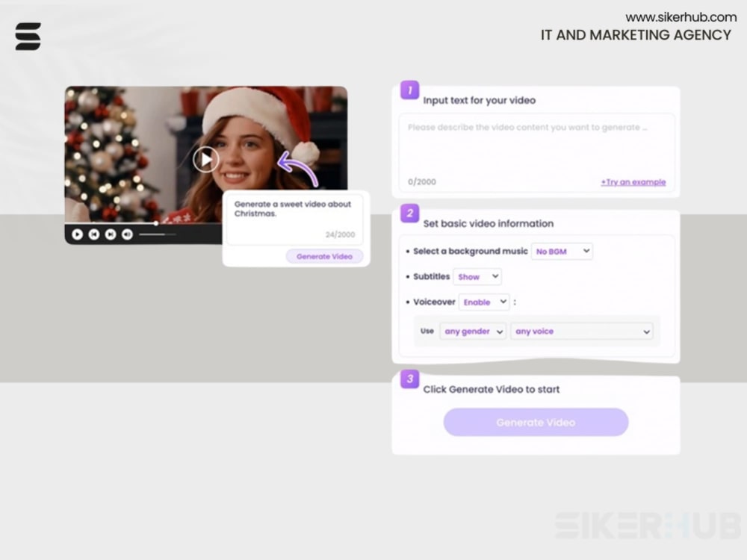Click the IT AND MARKETING AGENCY text
The image size is (747, 560).
(636, 35)
